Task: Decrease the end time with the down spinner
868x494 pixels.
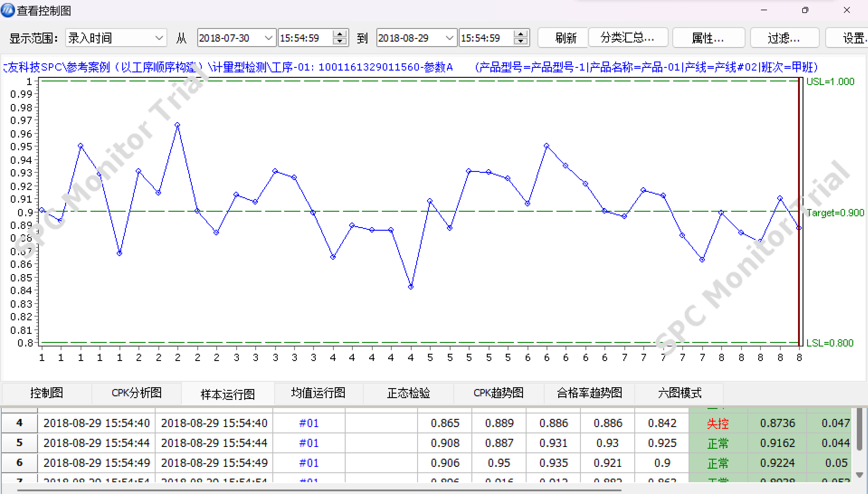Action: pyautogui.click(x=520, y=41)
